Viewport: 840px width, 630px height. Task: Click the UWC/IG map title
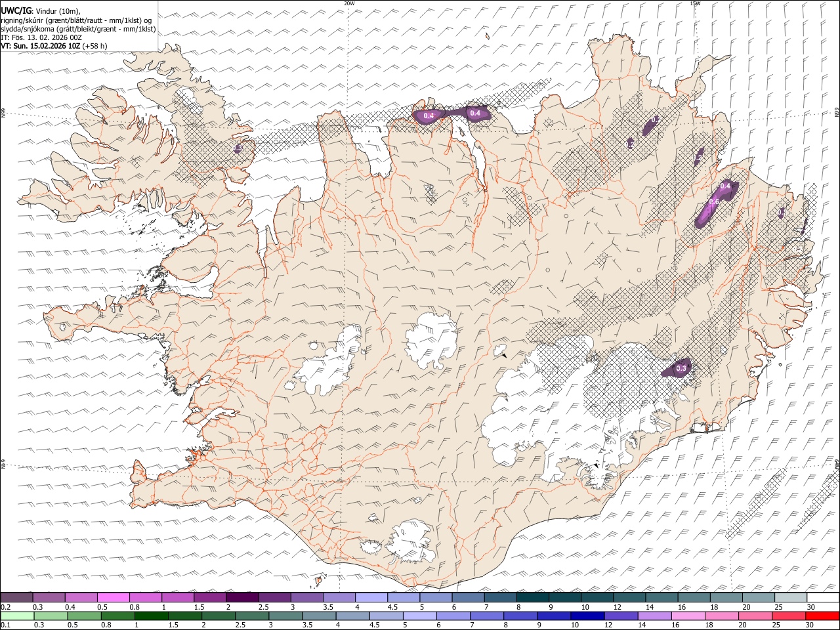[16, 10]
